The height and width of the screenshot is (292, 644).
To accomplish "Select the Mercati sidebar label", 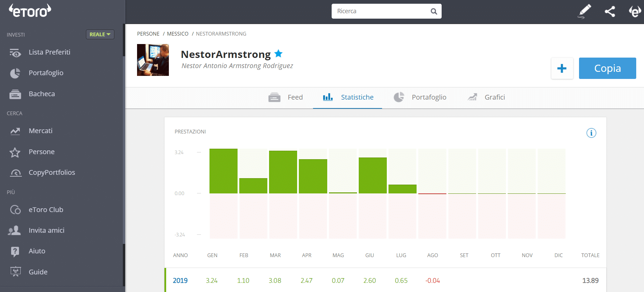I will [x=41, y=131].
